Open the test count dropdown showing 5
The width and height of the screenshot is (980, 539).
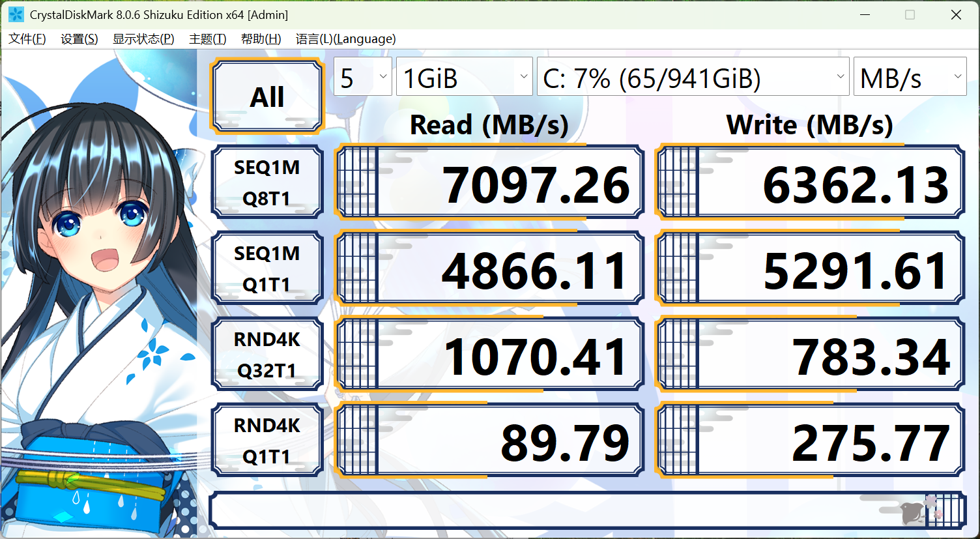(363, 77)
